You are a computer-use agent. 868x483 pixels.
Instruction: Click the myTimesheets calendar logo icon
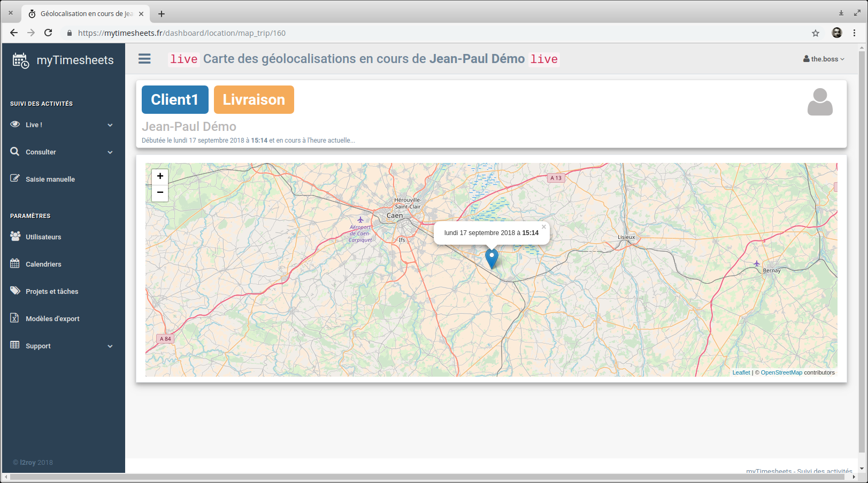[21, 60]
